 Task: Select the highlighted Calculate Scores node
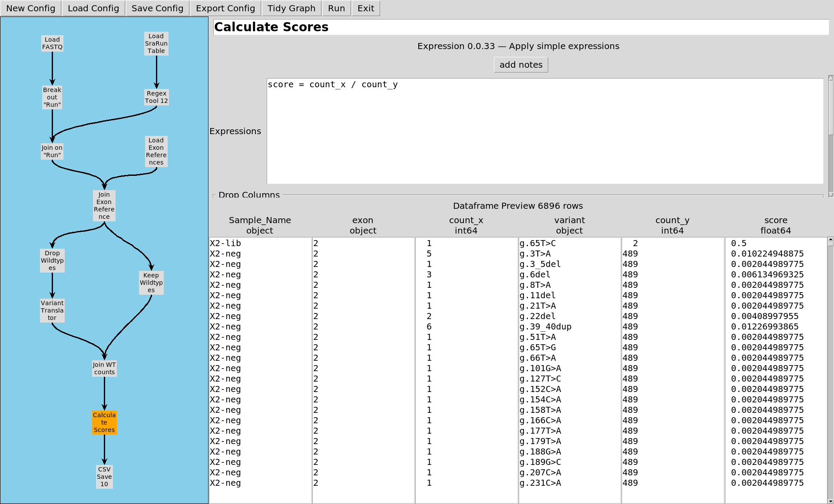(x=104, y=422)
